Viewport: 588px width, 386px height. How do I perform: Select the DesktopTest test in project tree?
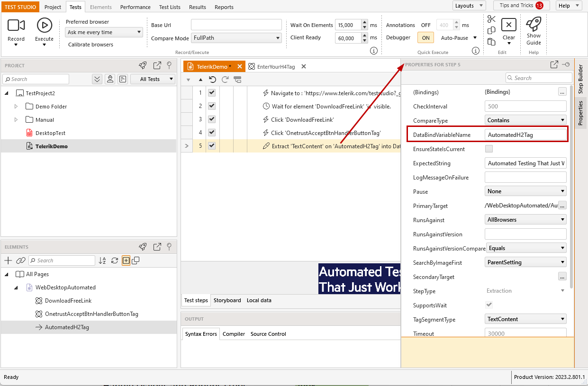[50, 133]
